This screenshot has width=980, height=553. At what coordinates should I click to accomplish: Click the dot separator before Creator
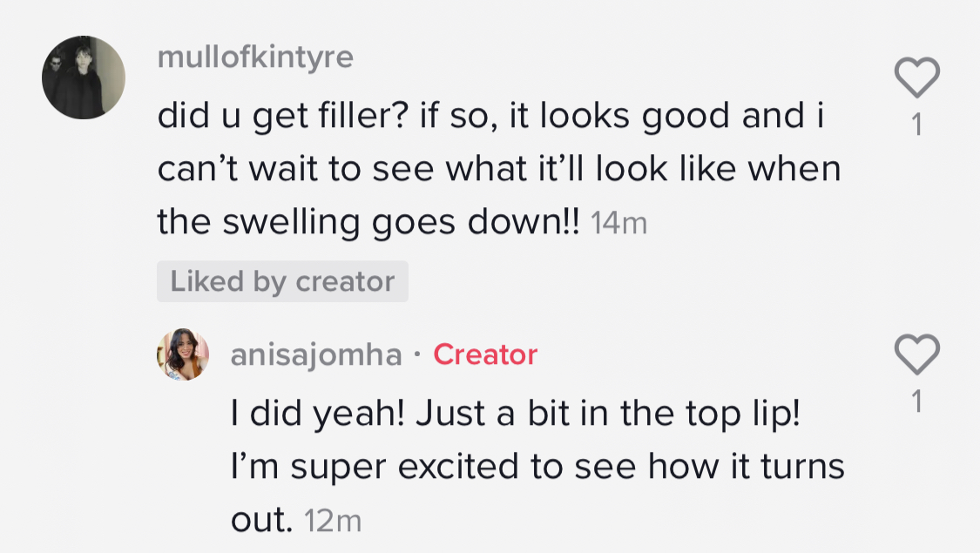pyautogui.click(x=417, y=355)
